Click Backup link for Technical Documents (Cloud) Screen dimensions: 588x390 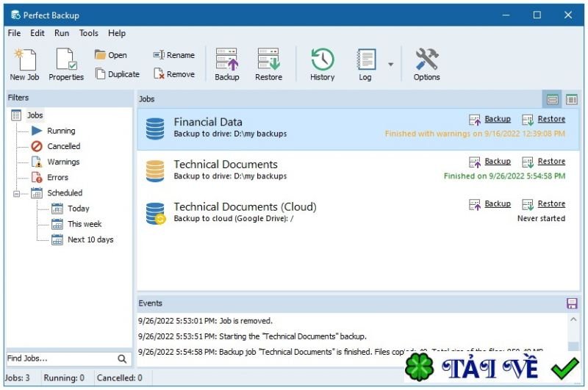(498, 203)
